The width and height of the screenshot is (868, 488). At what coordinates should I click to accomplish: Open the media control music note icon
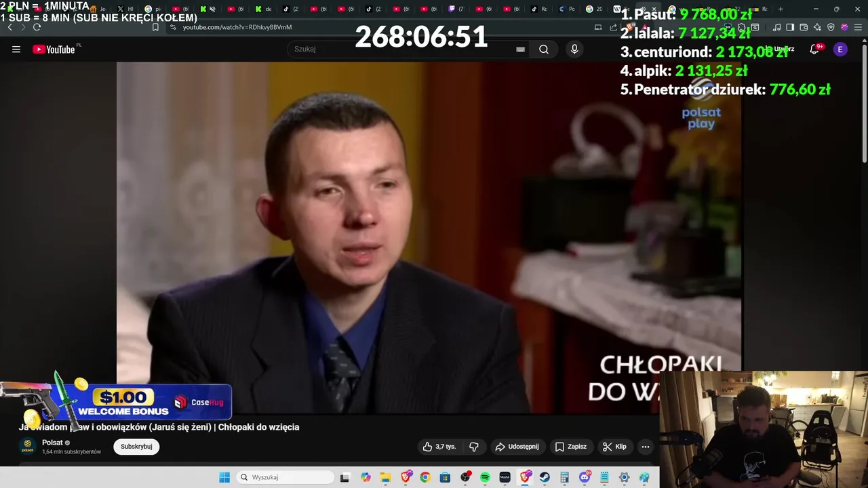(x=777, y=27)
